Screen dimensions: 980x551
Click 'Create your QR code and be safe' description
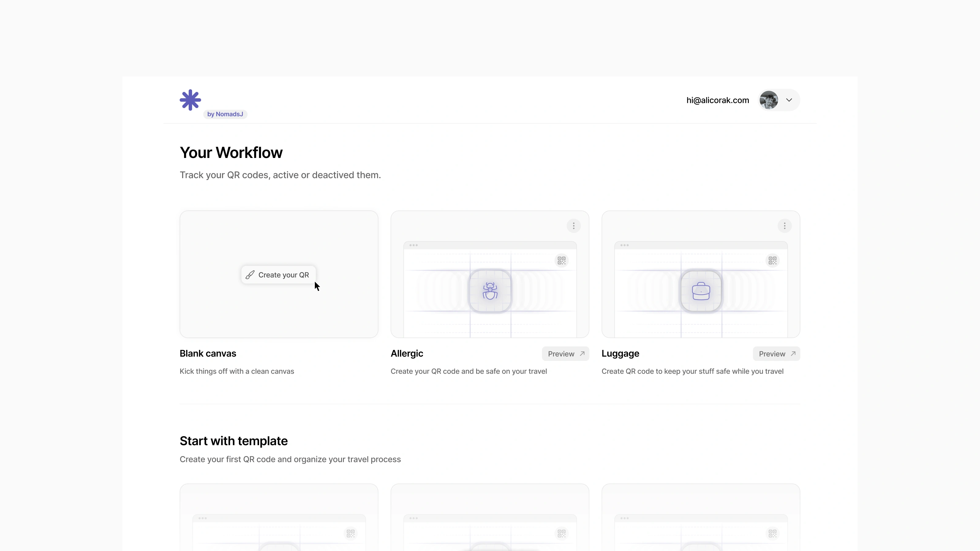(x=469, y=371)
